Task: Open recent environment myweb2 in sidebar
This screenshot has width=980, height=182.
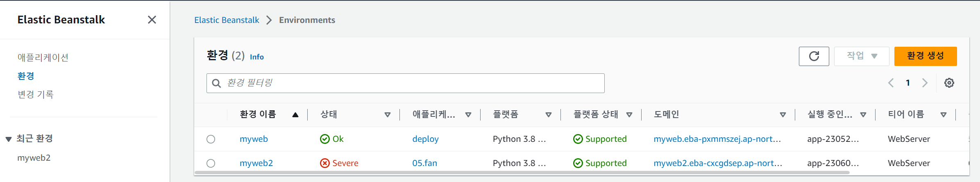Action: coord(34,158)
